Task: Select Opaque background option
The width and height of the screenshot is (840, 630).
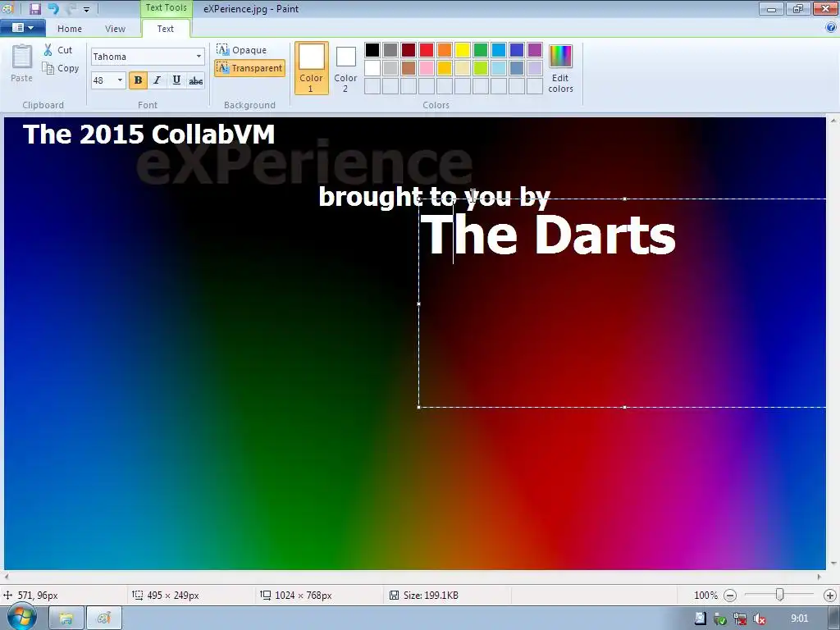Action: pos(242,50)
